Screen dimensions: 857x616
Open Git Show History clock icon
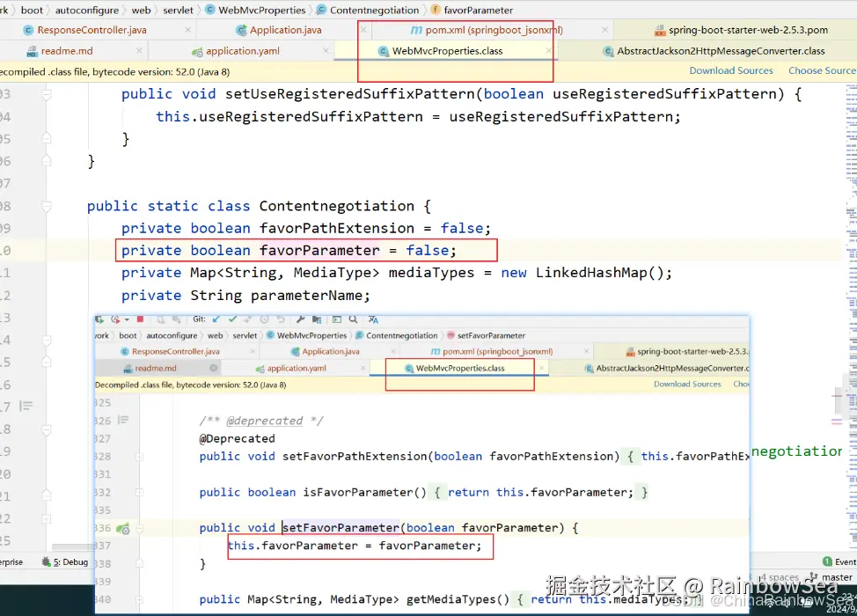(265, 319)
